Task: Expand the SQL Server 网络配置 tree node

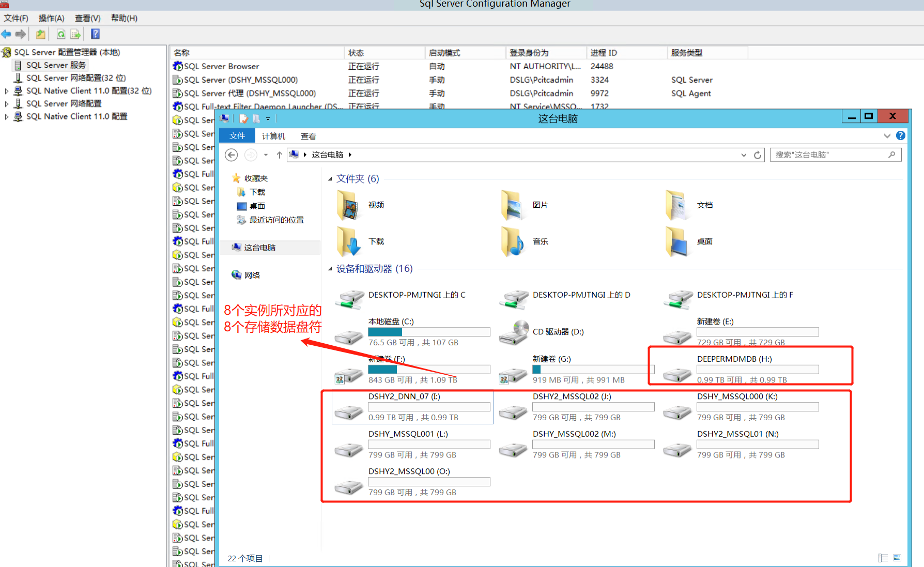Action: (x=6, y=104)
